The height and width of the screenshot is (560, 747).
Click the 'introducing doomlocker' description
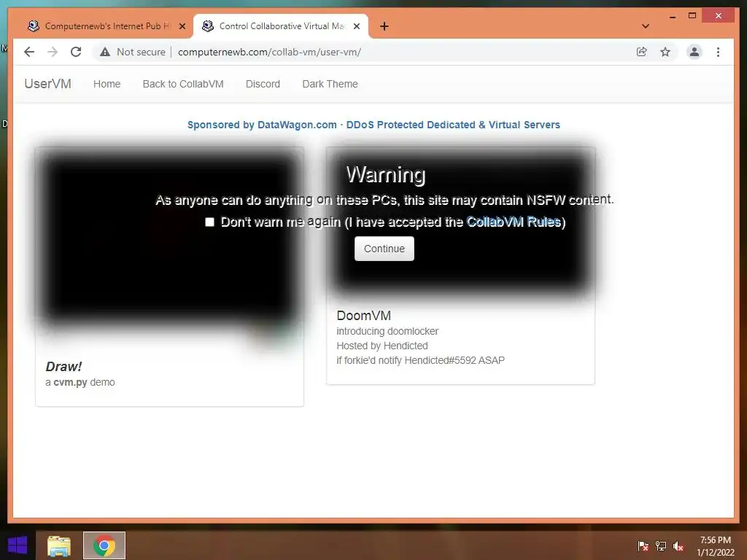[387, 331]
